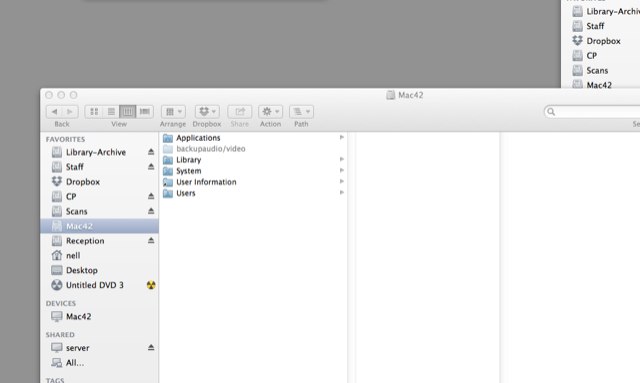Go back to the previous folder
This screenshot has width=640, height=383.
(x=54, y=111)
